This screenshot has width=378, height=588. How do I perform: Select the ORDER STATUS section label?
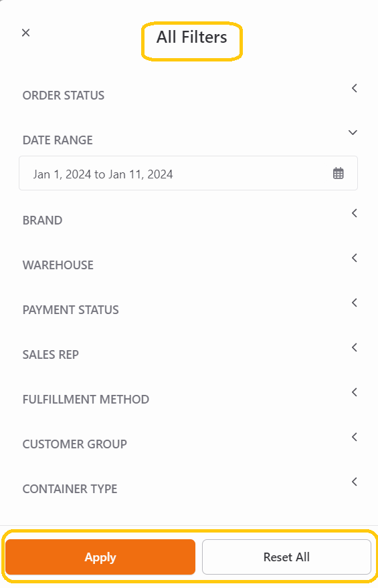tap(64, 96)
